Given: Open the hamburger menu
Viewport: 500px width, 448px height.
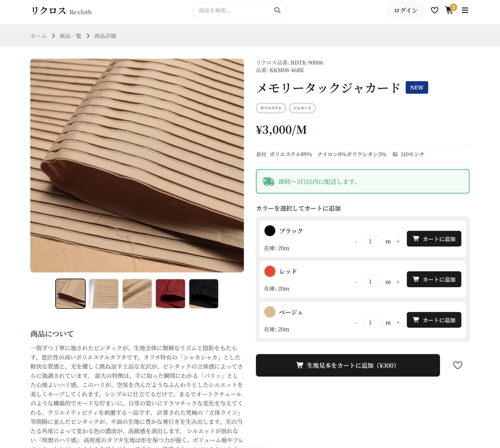Looking at the screenshot, I should coord(465,10).
